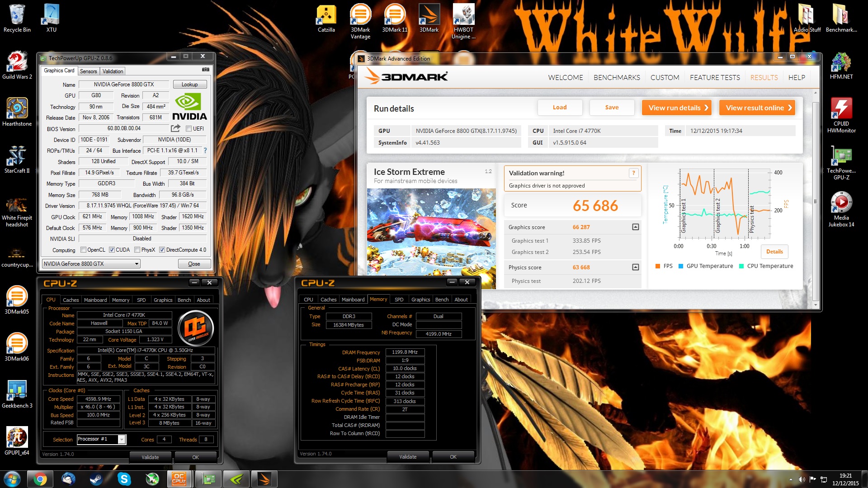Open the XTU desktop shortcut
Viewport: 868px width, 488px height.
tap(52, 19)
